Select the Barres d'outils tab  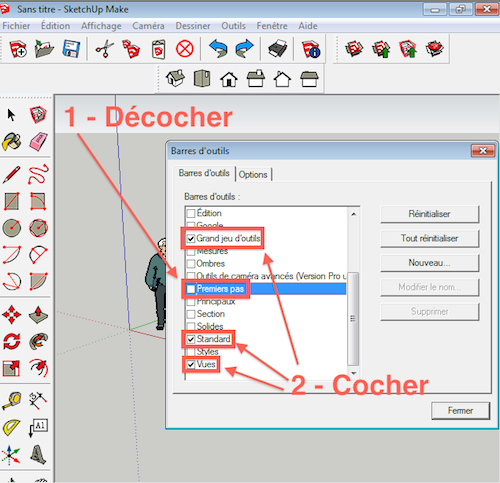[x=204, y=173]
